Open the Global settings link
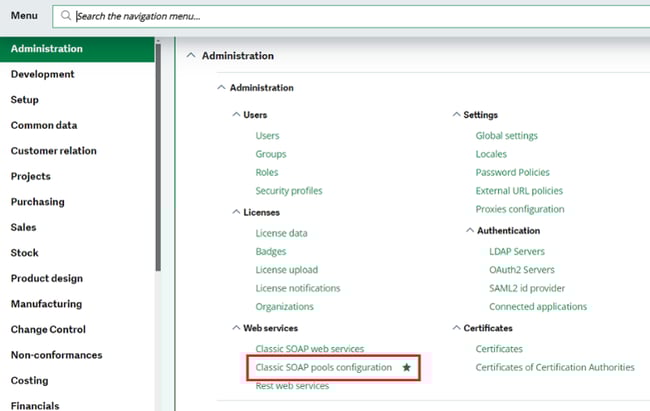 pos(506,136)
